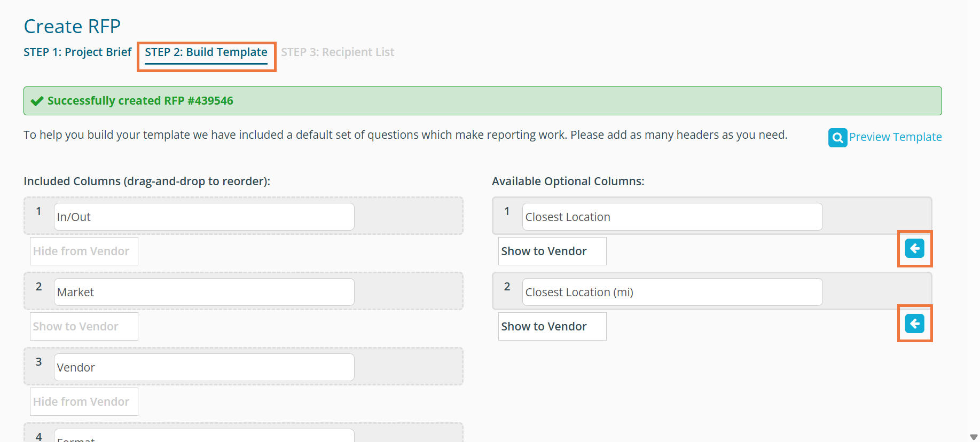
Task: Click the magnifier icon beside Preview Template
Action: tap(837, 138)
